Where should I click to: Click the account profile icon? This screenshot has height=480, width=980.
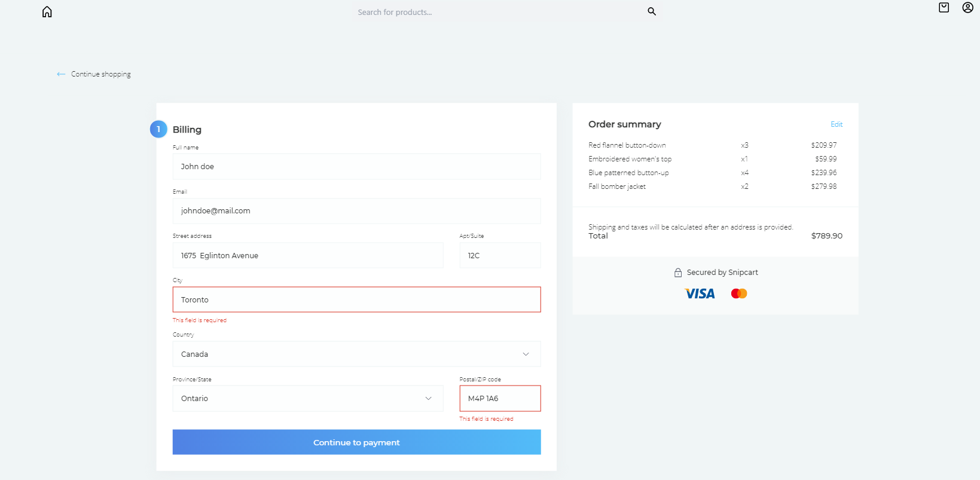point(967,8)
